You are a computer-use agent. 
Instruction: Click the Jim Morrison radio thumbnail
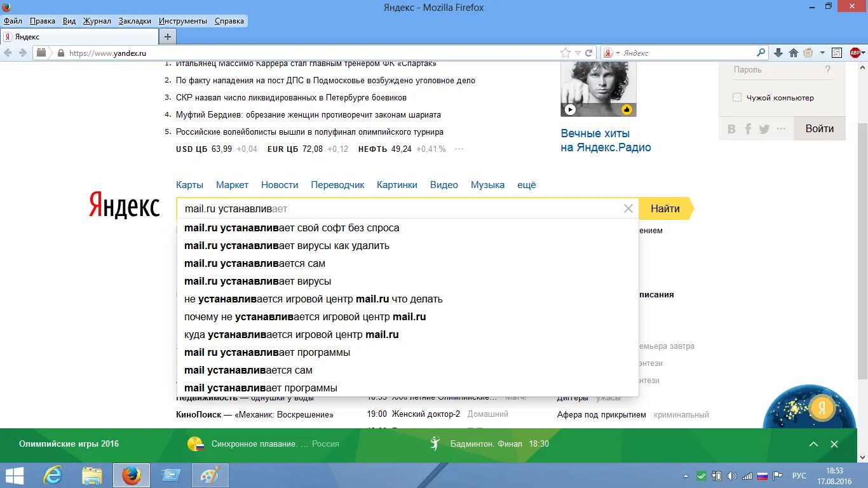pyautogui.click(x=598, y=89)
